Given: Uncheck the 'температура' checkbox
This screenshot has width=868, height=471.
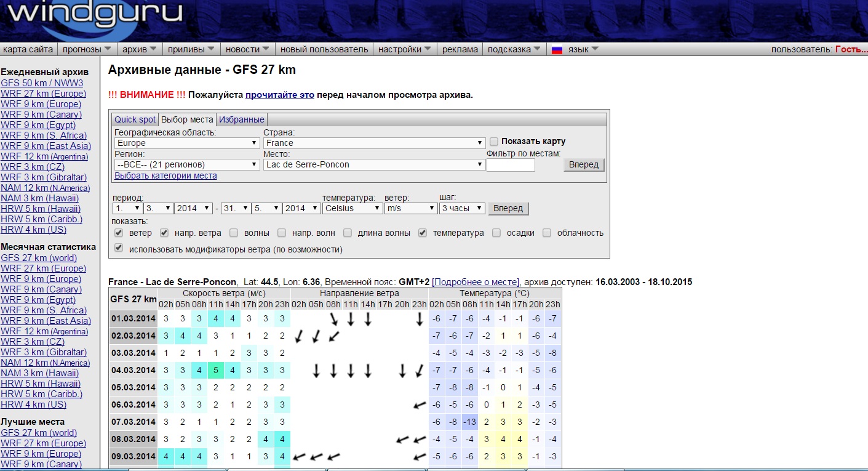Looking at the screenshot, I should pos(423,233).
